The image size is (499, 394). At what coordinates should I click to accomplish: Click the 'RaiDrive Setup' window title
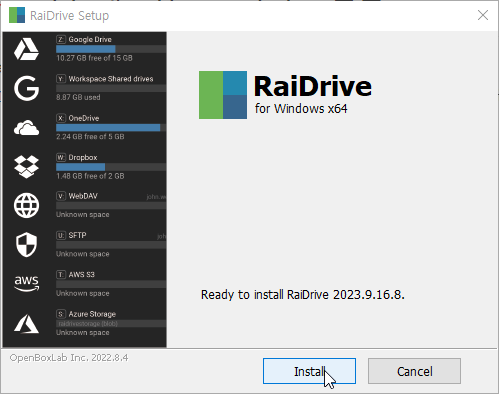(x=69, y=16)
